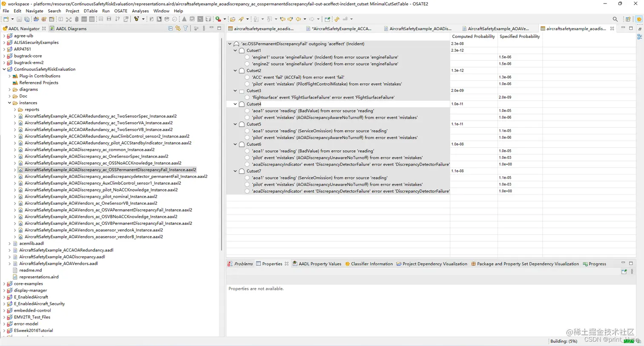Select the 'engine1' source engineFailure event circle
Viewport: 644px width, 346px height.
coord(247,57)
